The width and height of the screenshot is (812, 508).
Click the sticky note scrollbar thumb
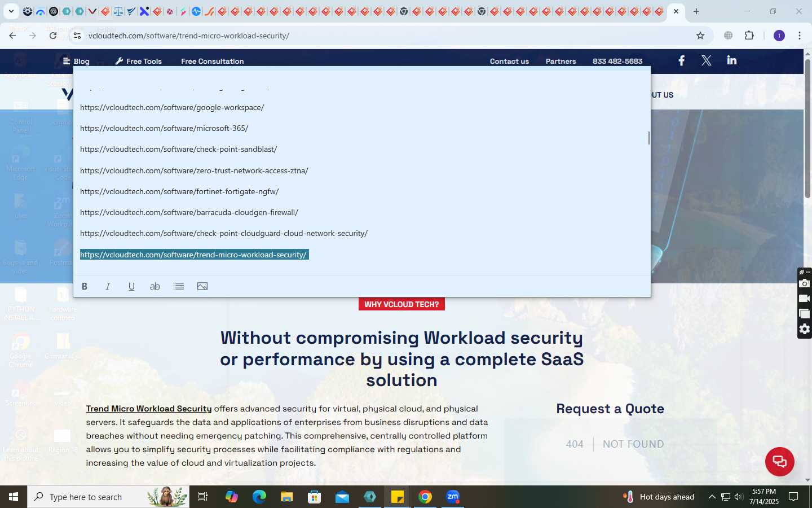[x=648, y=138]
